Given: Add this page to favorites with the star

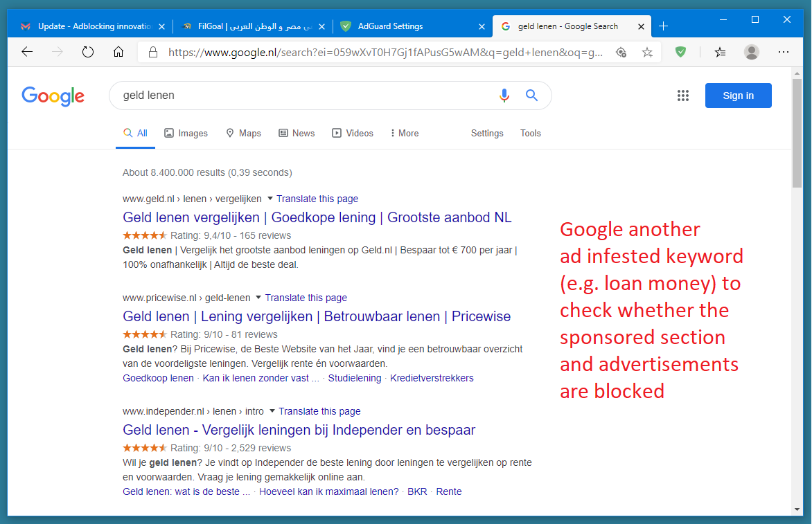Looking at the screenshot, I should (647, 52).
